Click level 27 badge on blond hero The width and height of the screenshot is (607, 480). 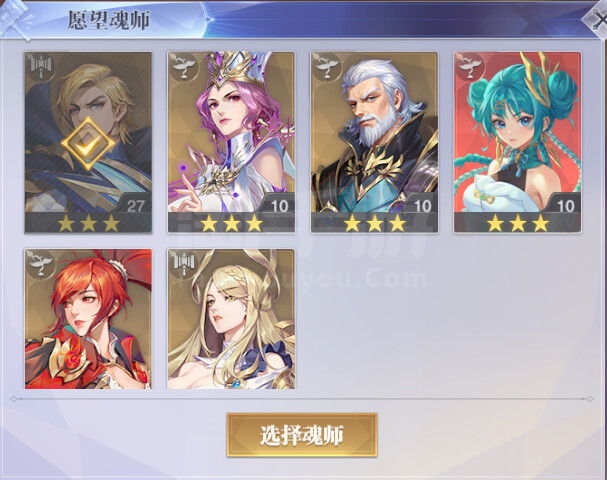[135, 206]
